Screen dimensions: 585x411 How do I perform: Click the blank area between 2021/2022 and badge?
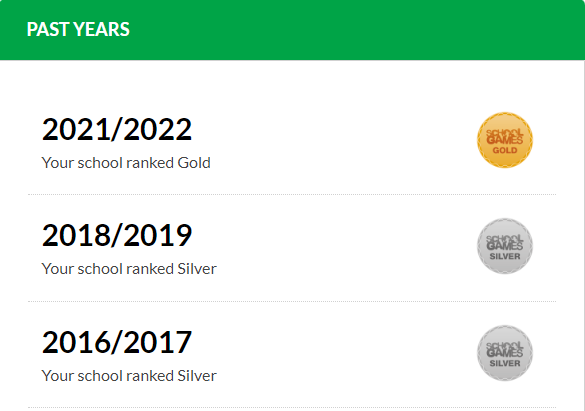pos(334,140)
